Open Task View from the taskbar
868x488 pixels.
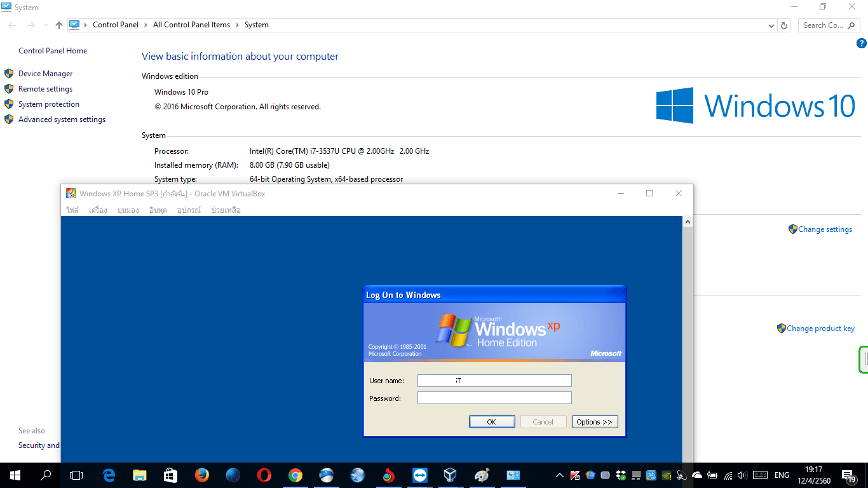point(76,475)
